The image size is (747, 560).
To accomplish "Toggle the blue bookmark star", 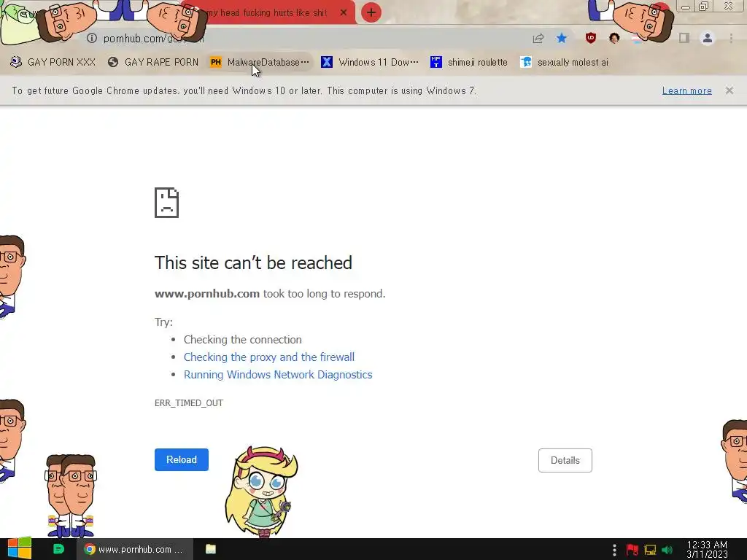I will click(x=562, y=38).
